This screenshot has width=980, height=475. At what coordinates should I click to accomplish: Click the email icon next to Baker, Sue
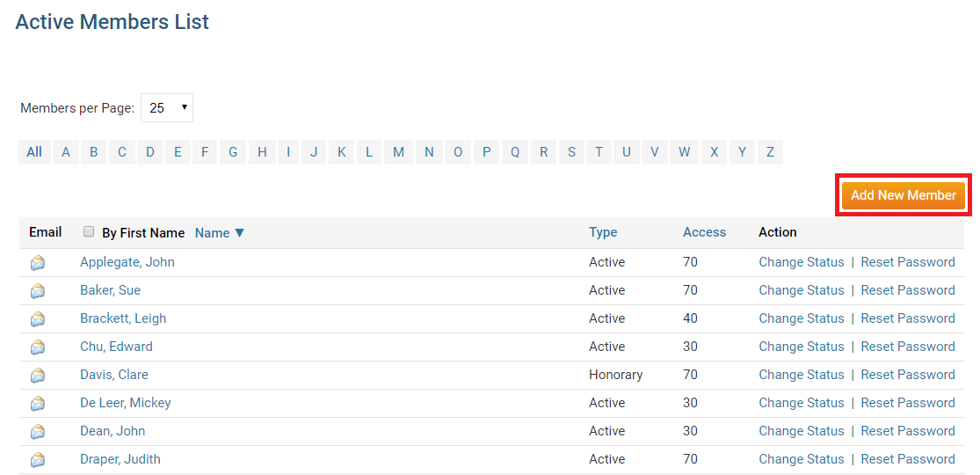[37, 291]
